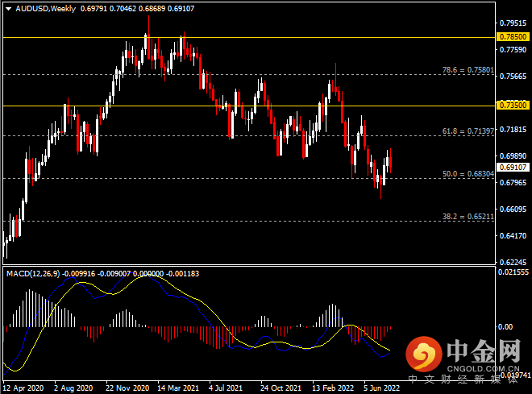Click the 0.00 level on MACD scale
The height and width of the screenshot is (394, 532).
(505, 327)
